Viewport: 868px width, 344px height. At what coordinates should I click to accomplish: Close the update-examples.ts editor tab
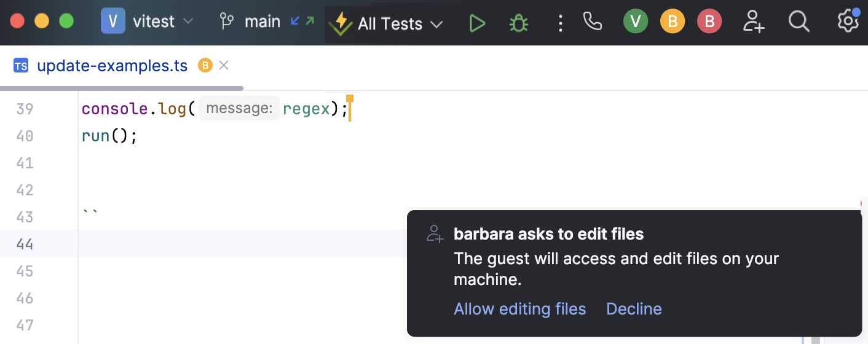click(x=224, y=65)
